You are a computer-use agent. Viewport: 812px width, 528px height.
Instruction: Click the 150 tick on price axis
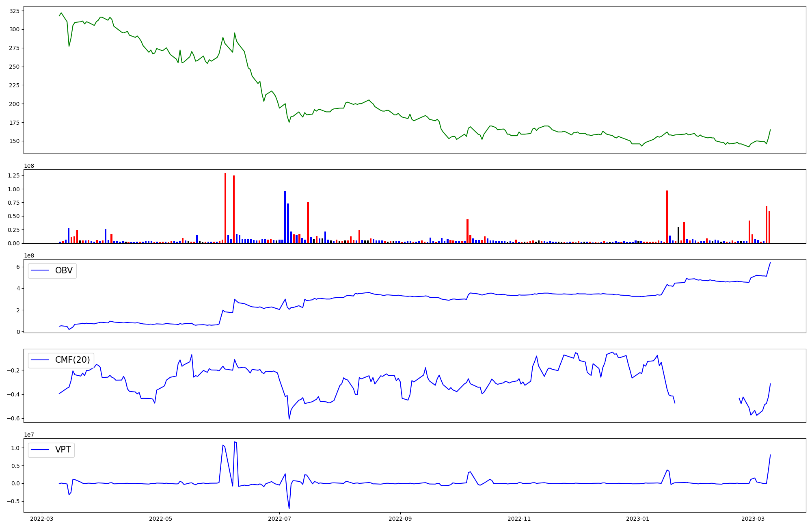14,141
